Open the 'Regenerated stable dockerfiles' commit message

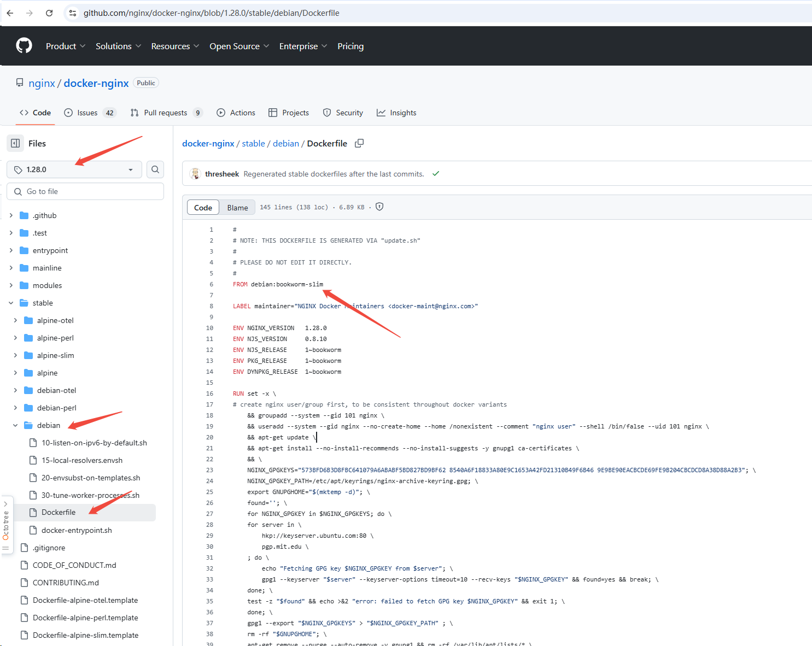coord(334,174)
